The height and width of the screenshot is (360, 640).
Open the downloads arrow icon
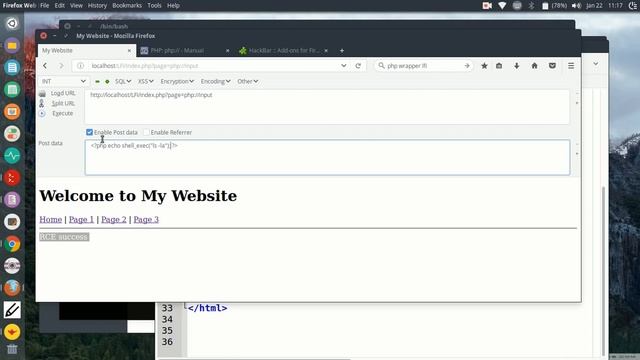[516, 66]
